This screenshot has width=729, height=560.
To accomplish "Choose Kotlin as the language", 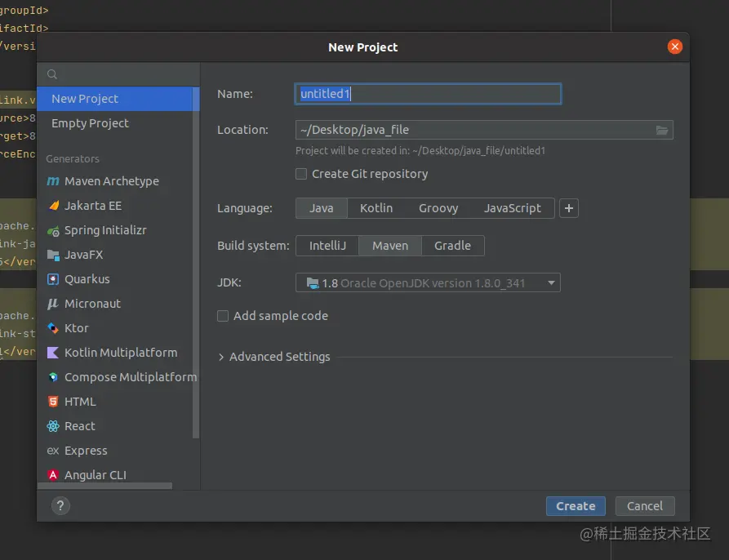I will [376, 208].
